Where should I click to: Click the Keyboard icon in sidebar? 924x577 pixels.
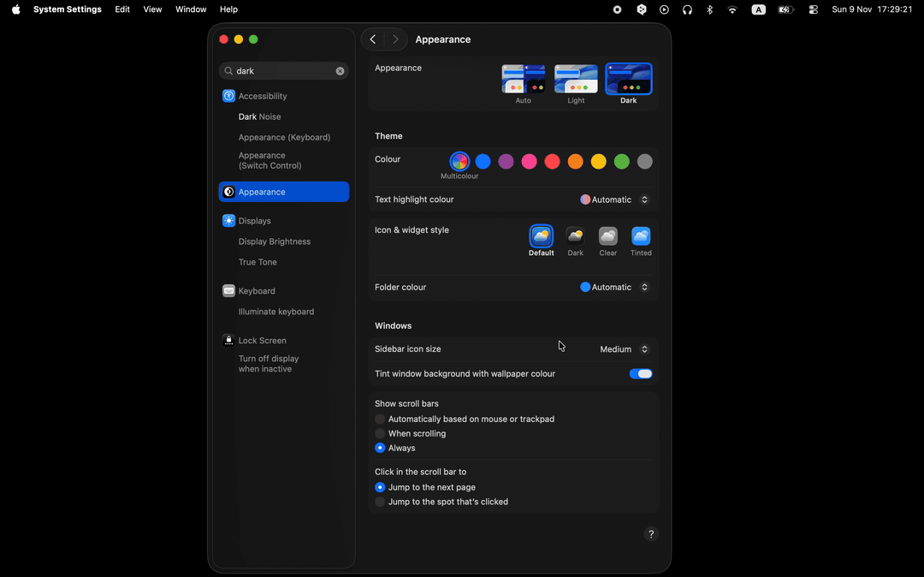click(x=228, y=291)
